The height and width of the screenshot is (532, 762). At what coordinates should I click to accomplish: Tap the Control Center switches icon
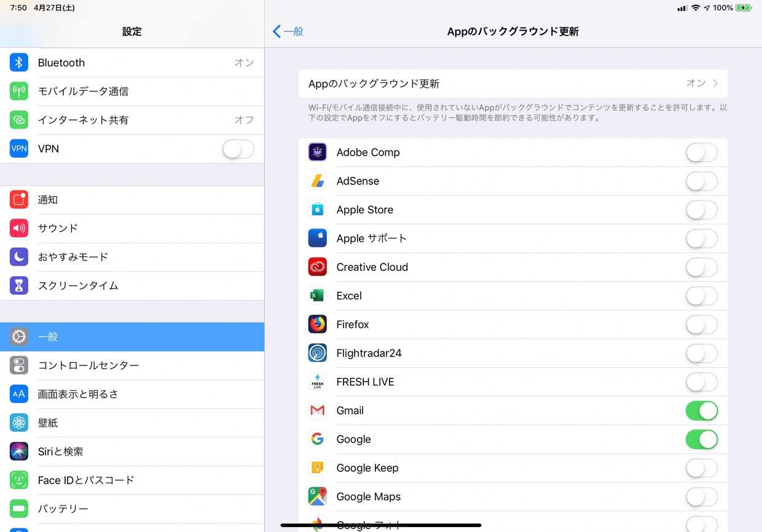pyautogui.click(x=19, y=366)
